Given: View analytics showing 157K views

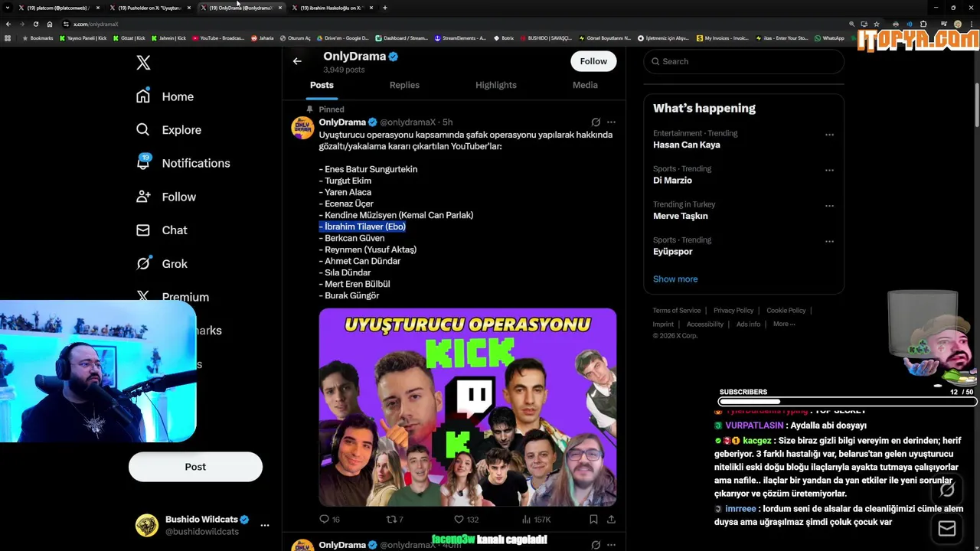Looking at the screenshot, I should point(535,519).
